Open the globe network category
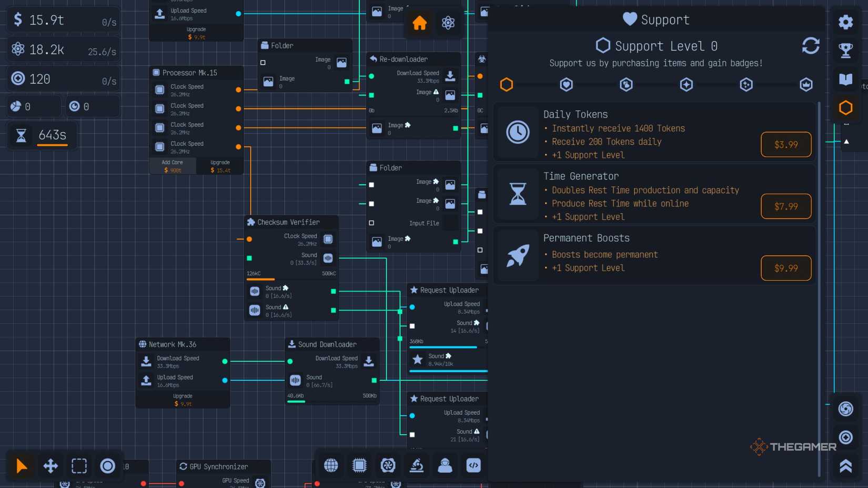Screen dimensions: 868x488 [331, 465]
